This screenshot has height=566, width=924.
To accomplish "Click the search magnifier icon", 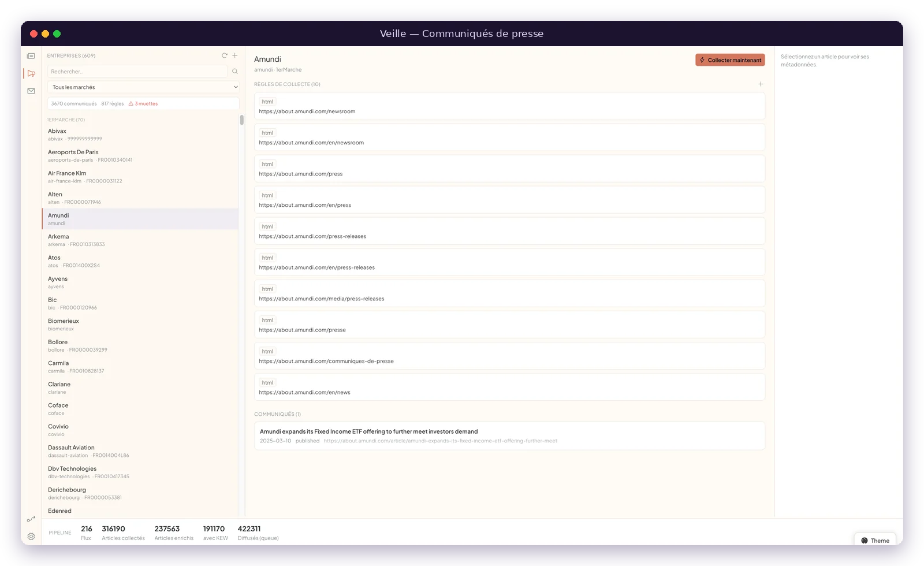I will 235,72.
